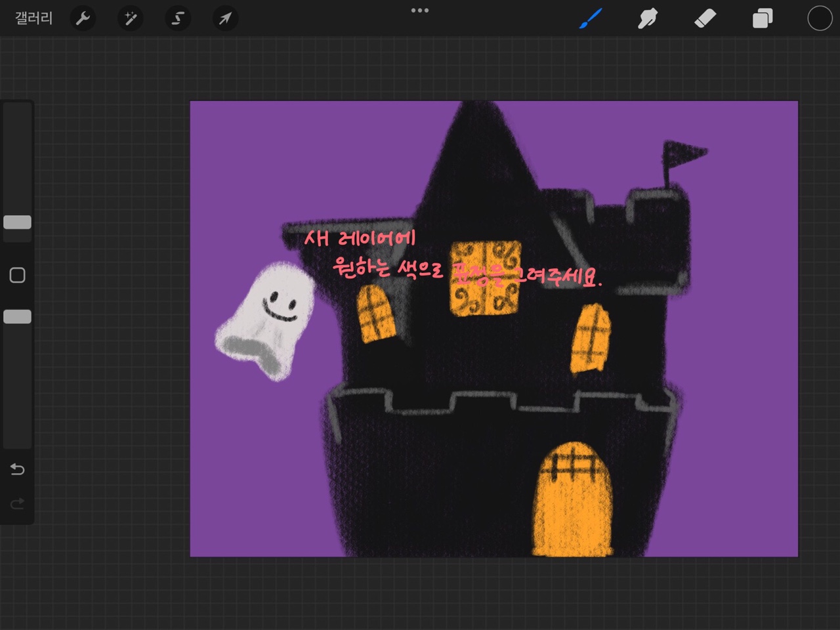Screen dimensions: 840x630
Task: Tap the orange arched door on canvas
Action: coord(574,499)
